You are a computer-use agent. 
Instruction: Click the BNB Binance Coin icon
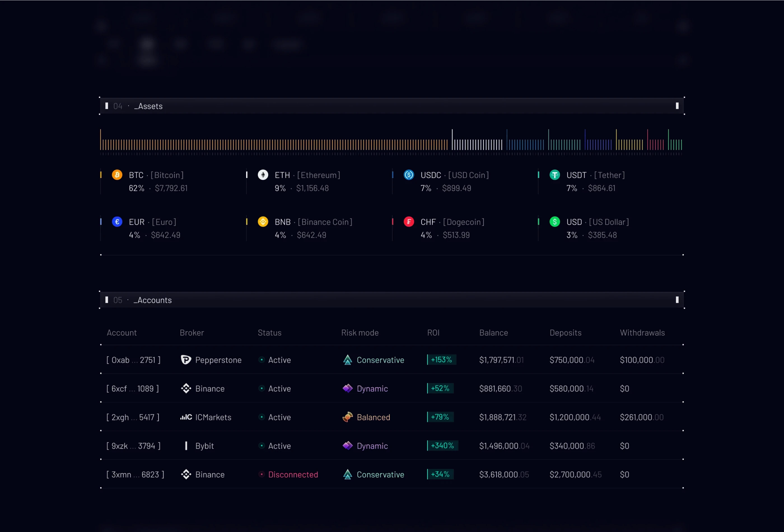click(x=263, y=221)
